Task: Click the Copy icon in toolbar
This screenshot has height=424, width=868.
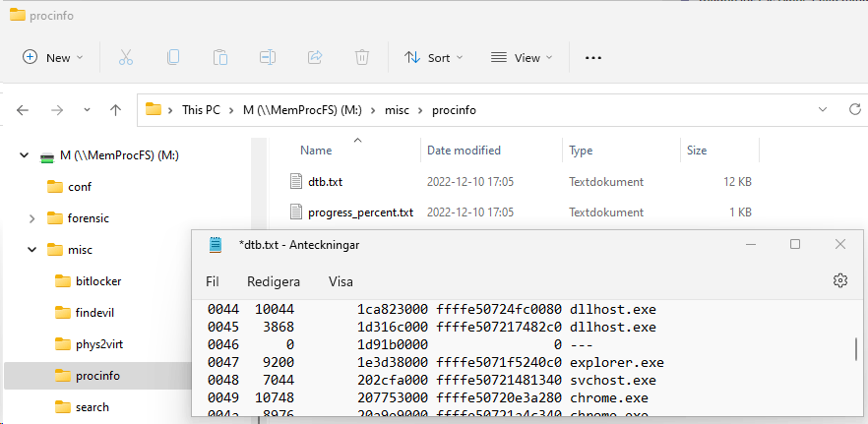Action: [173, 58]
